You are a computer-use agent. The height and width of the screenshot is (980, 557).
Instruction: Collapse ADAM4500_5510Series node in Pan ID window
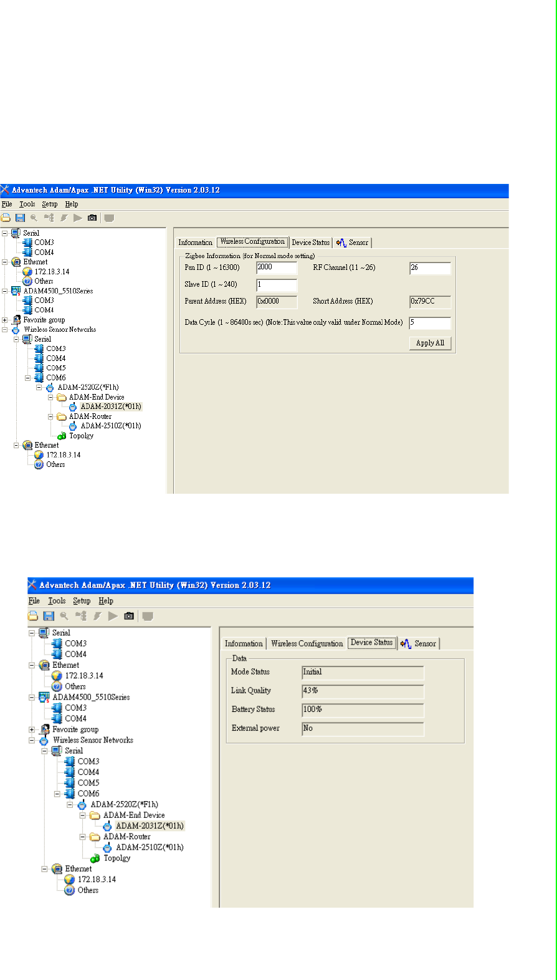(5, 291)
